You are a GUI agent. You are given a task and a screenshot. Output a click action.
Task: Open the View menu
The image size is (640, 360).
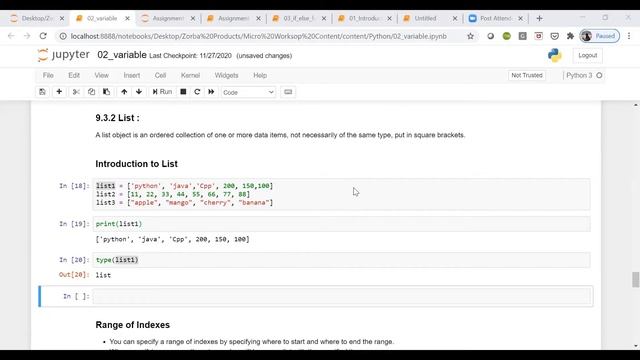[102, 75]
